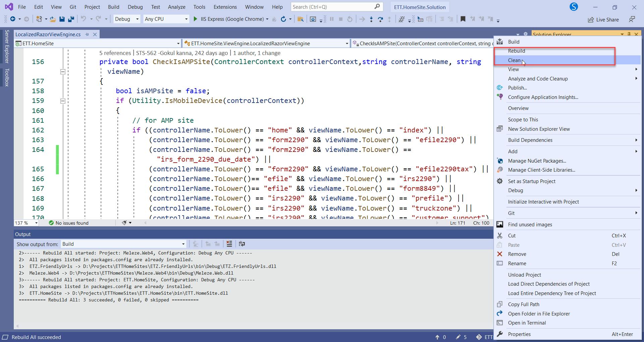Screen dimensions: 644x342
Task: Toggle pin on LocalizedRazorViewEngine.cs tab
Action: (87, 34)
